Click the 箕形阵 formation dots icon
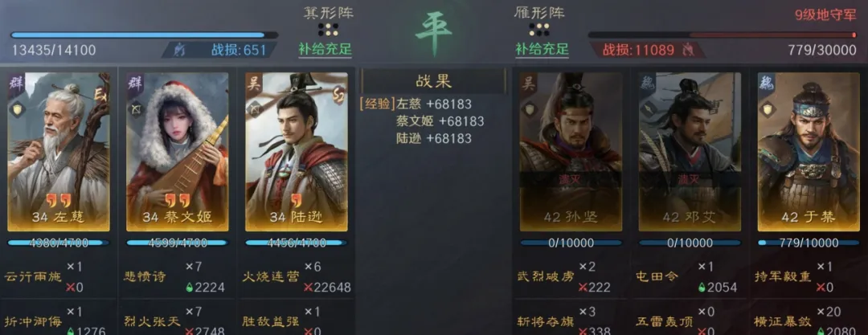The image size is (868, 335). coord(328,29)
